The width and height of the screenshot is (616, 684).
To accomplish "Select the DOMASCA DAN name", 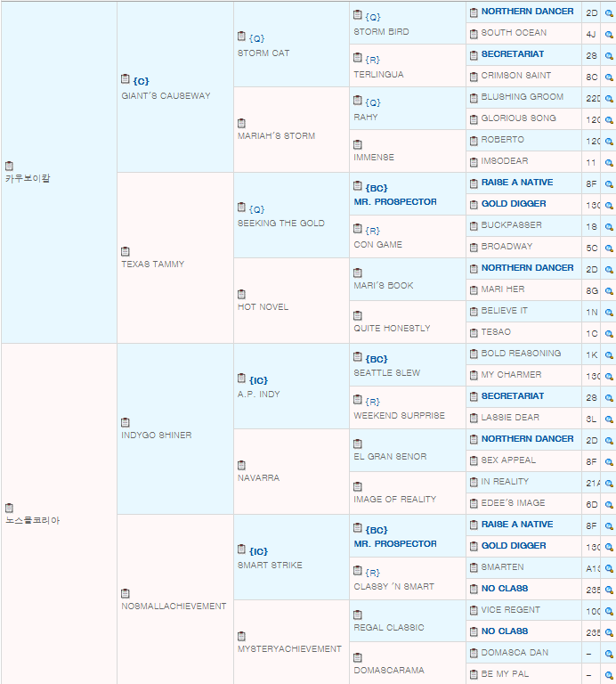I will click(x=515, y=653).
